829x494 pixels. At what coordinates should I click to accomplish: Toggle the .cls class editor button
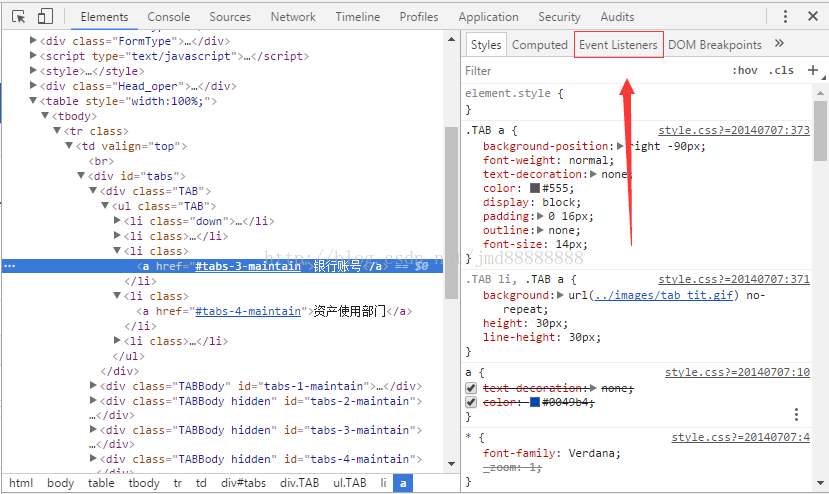781,70
